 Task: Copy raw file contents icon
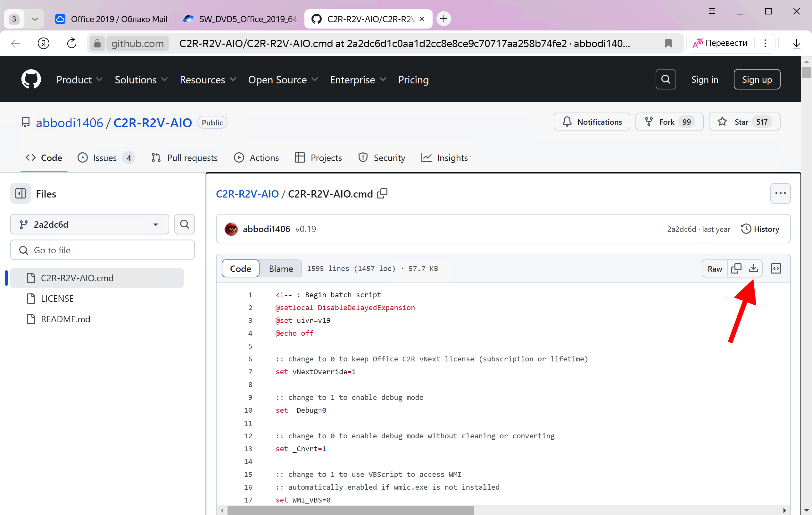(736, 268)
